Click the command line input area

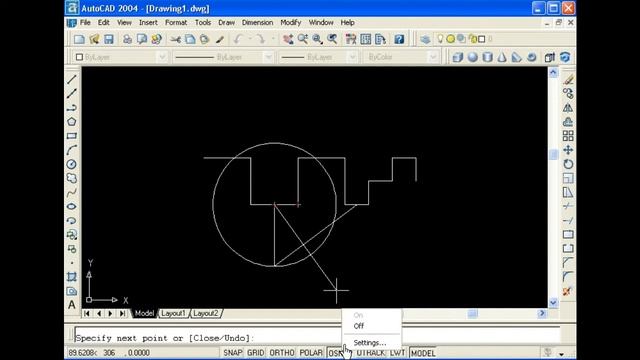[x=318, y=334]
